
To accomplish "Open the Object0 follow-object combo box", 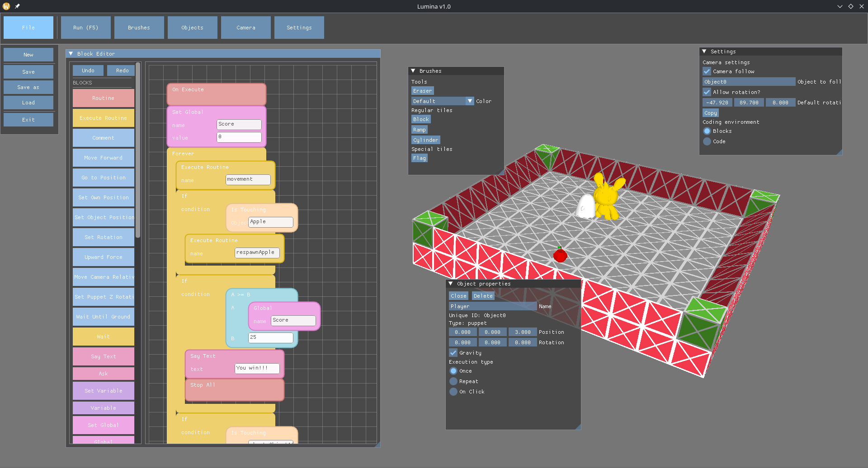I will point(749,82).
